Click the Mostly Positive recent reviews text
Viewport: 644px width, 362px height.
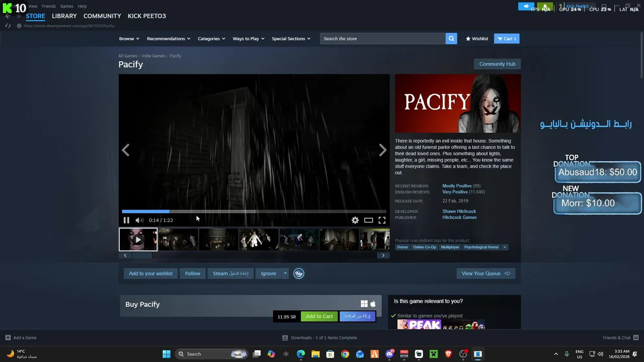point(457,186)
